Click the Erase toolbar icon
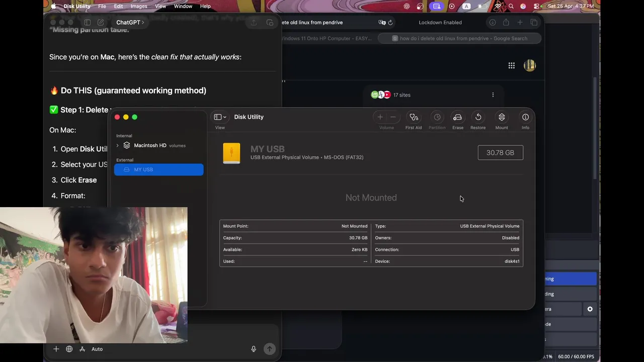 457,117
